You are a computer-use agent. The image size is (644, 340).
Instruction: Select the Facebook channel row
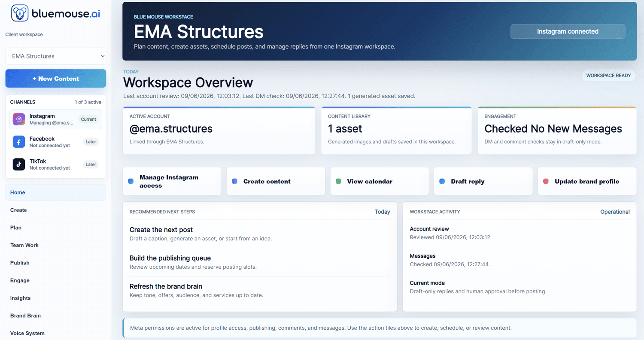pos(56,142)
